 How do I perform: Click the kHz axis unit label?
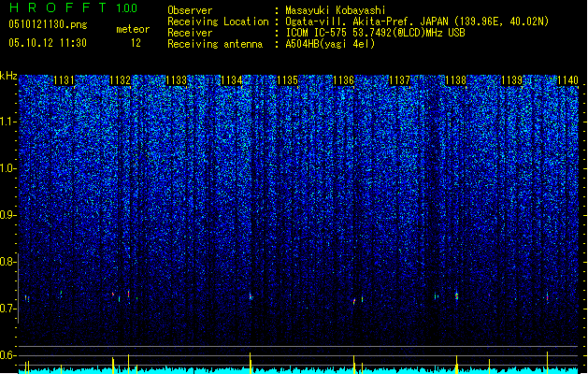8,76
